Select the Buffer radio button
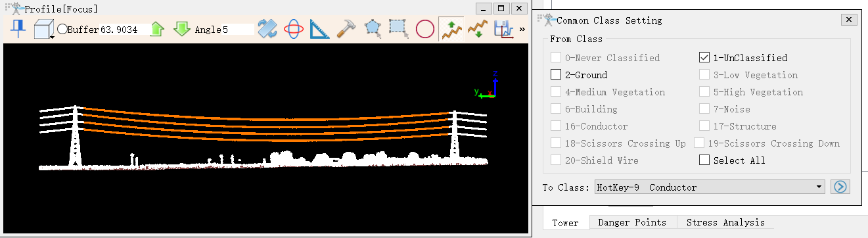Viewport: 868px width, 238px height. (62, 30)
